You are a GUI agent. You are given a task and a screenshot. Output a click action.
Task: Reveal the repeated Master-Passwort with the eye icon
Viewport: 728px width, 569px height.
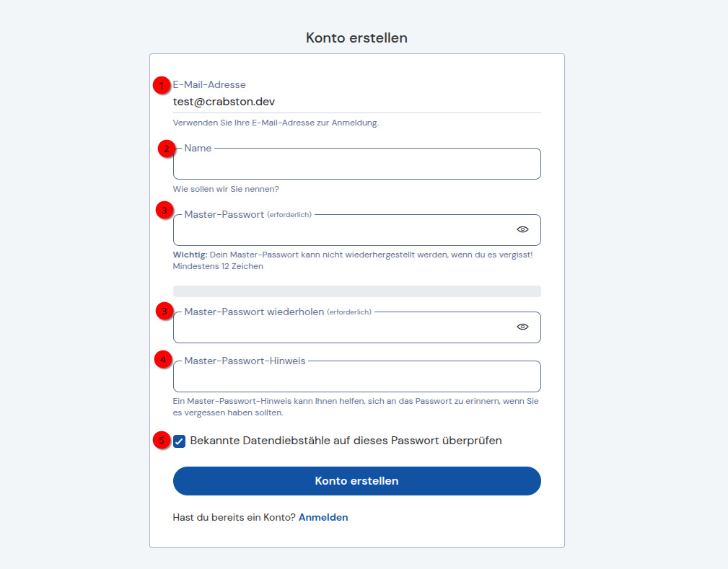[522, 327]
